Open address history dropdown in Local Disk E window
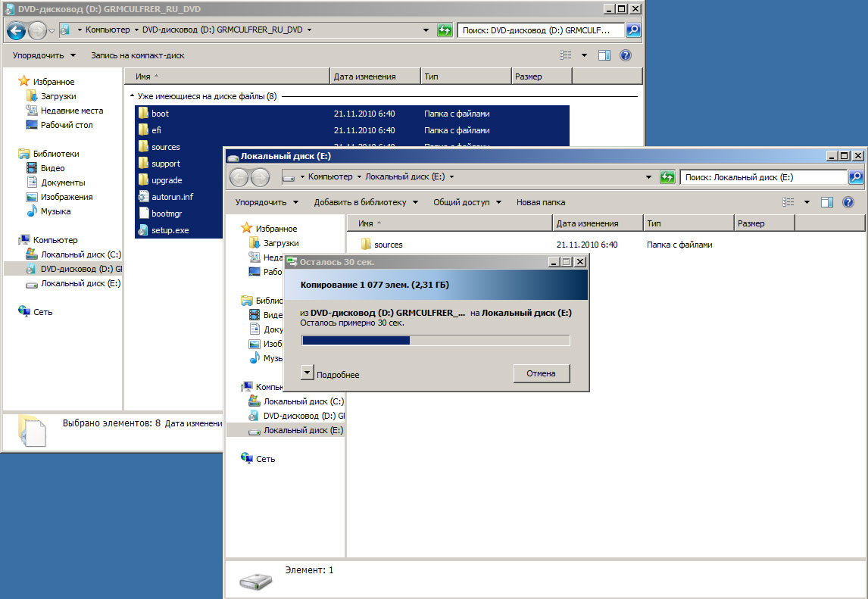Image resolution: width=868 pixels, height=599 pixels. (x=648, y=177)
